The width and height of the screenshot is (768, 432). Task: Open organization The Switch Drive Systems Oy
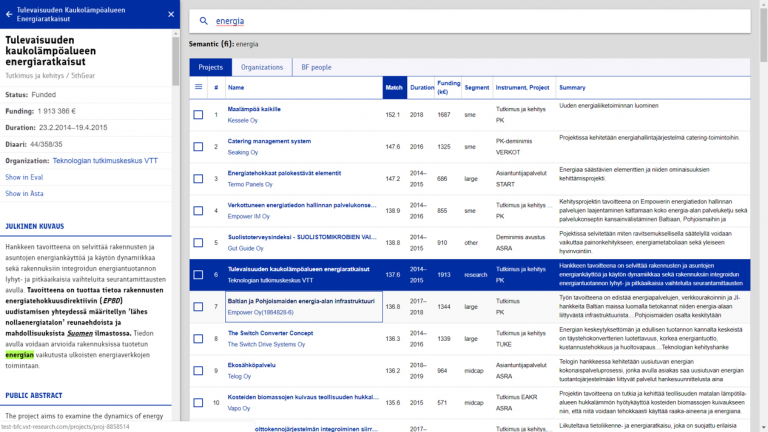coord(266,344)
